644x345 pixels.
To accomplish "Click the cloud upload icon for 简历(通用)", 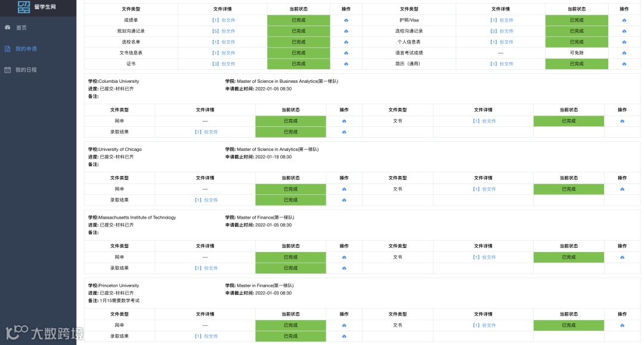I will pos(624,64).
